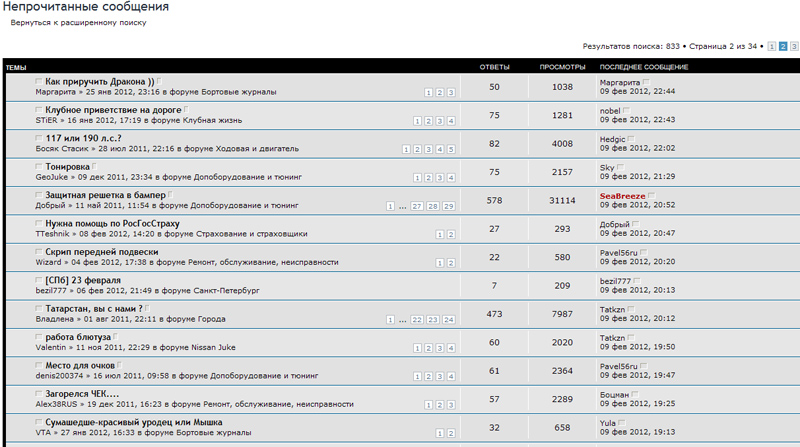
Task: Jump to last post by nobel
Action: 627,111
